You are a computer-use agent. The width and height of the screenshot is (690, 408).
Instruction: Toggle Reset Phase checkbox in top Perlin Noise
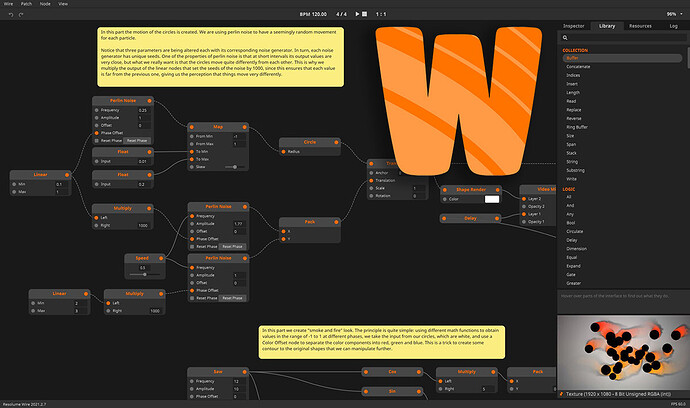pos(97,141)
